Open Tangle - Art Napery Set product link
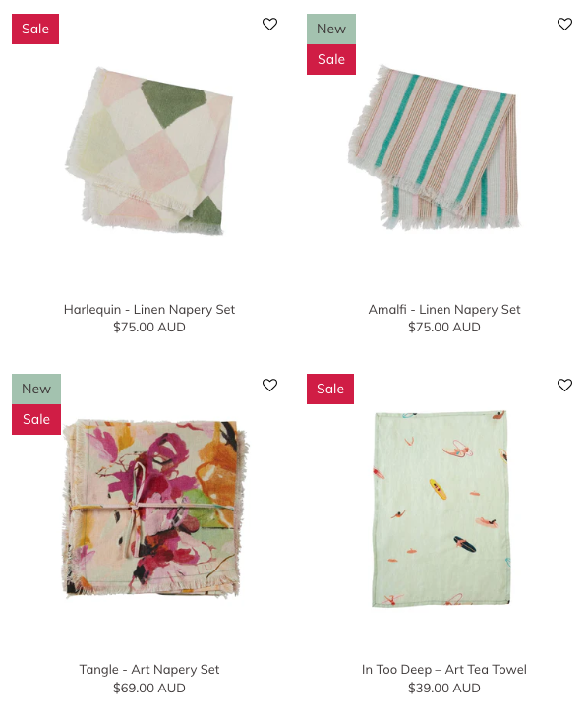This screenshot has height=720, width=588. coord(149,670)
